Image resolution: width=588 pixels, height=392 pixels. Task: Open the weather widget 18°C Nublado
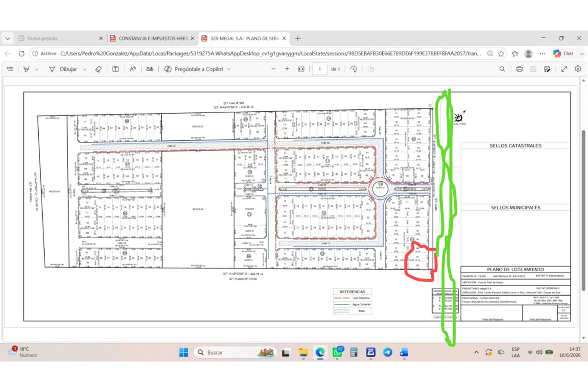[x=23, y=352]
